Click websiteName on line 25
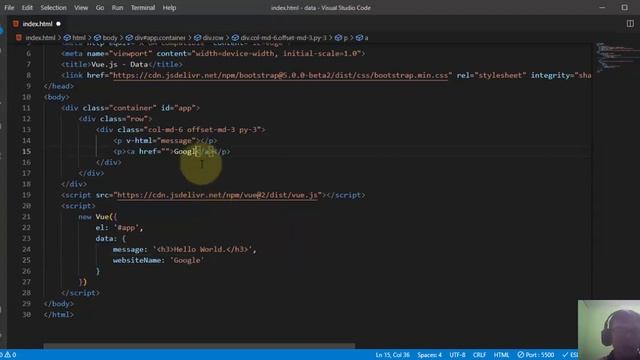Image resolution: width=640 pixels, height=360 pixels. coord(137,260)
